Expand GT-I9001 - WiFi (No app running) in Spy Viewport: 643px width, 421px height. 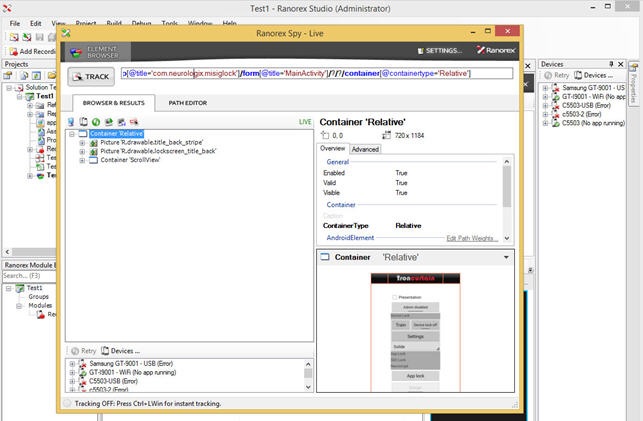click(x=72, y=373)
